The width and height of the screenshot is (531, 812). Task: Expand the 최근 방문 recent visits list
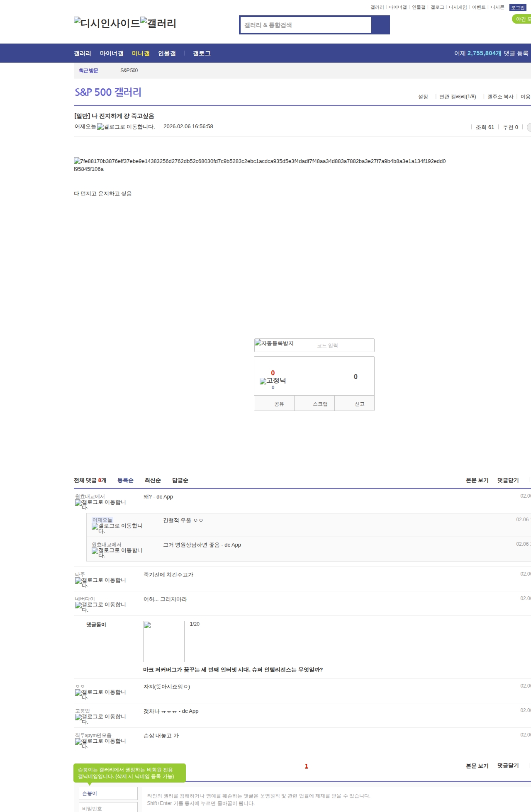(88, 71)
